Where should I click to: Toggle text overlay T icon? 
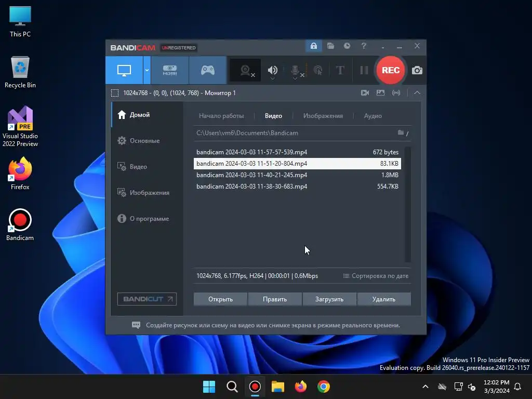(340, 70)
